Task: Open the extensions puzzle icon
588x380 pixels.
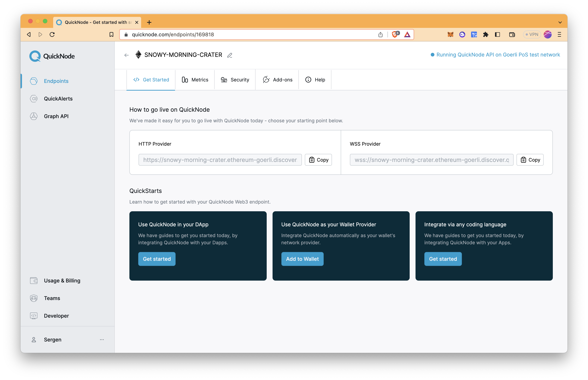Action: click(x=486, y=34)
